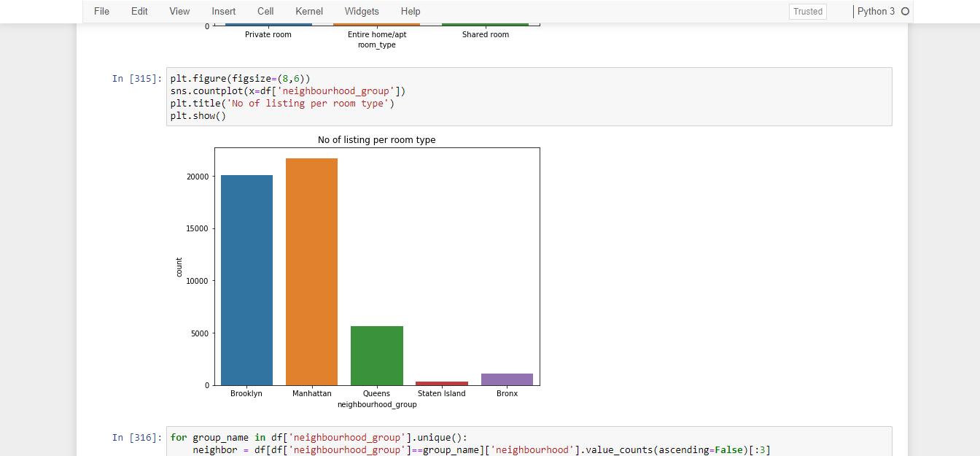This screenshot has height=456, width=980.
Task: Open the Edit menu
Action: (139, 11)
